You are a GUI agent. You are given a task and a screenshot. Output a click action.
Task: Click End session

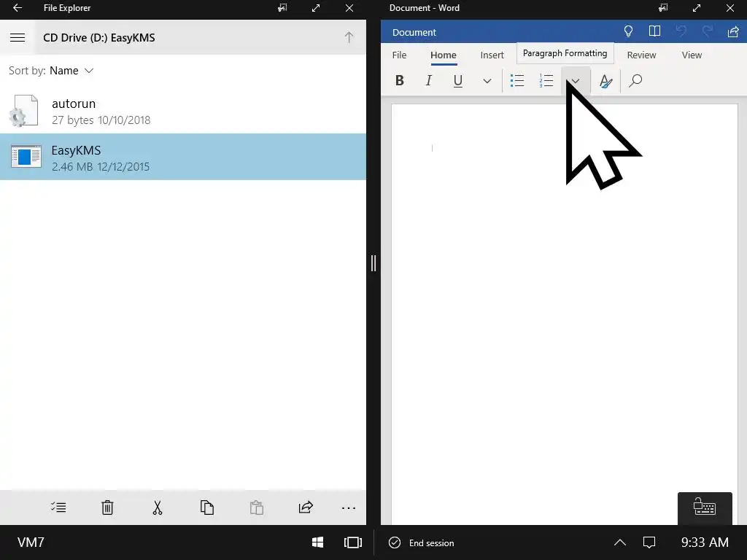coord(422,542)
